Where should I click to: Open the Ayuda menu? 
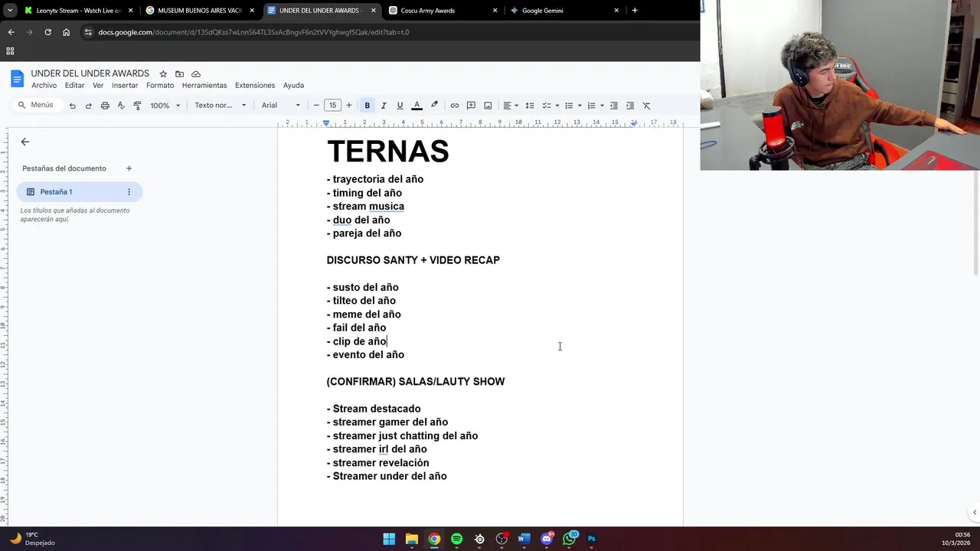point(293,85)
